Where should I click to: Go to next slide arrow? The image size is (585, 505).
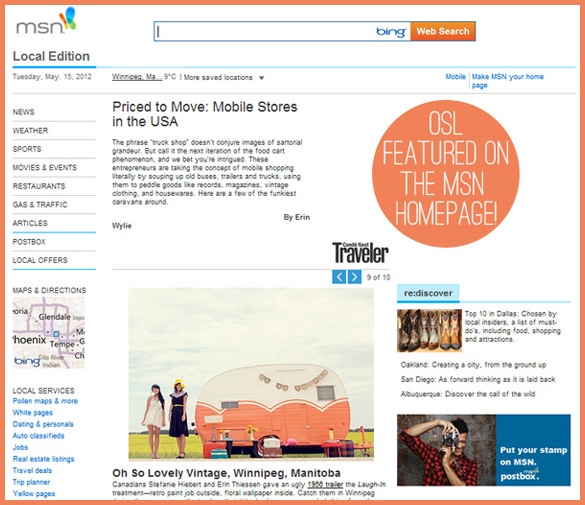point(354,277)
